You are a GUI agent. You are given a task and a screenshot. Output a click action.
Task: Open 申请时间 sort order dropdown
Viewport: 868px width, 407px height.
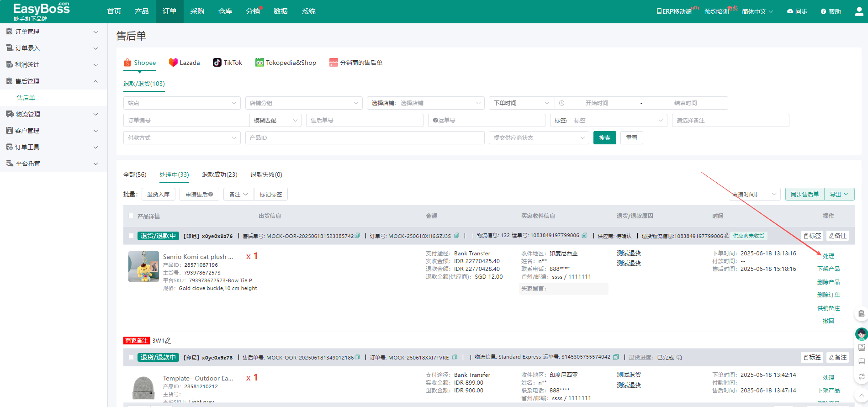click(x=754, y=194)
